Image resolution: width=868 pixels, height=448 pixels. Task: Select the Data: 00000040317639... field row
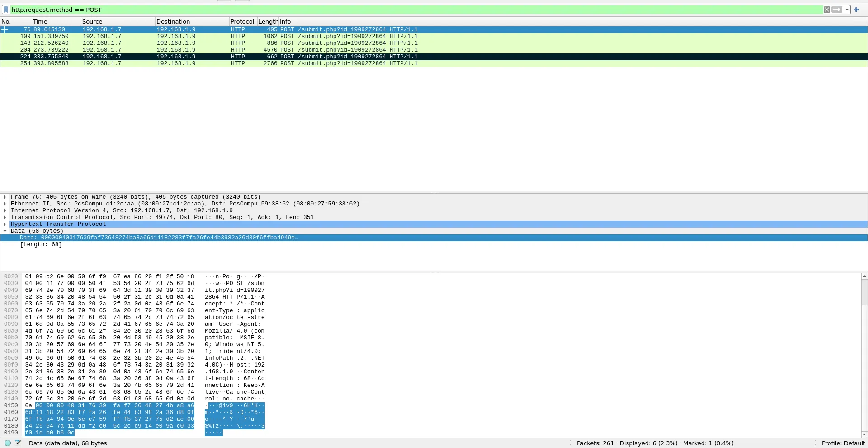tap(434, 238)
